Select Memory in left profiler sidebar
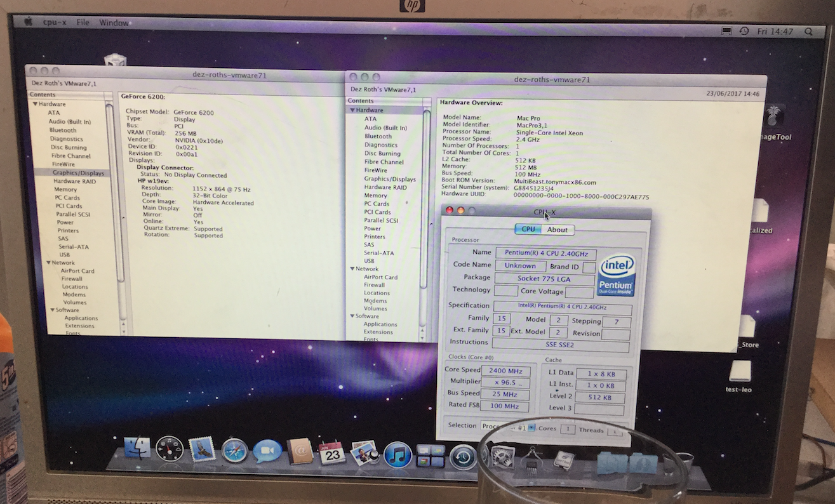 (65, 189)
